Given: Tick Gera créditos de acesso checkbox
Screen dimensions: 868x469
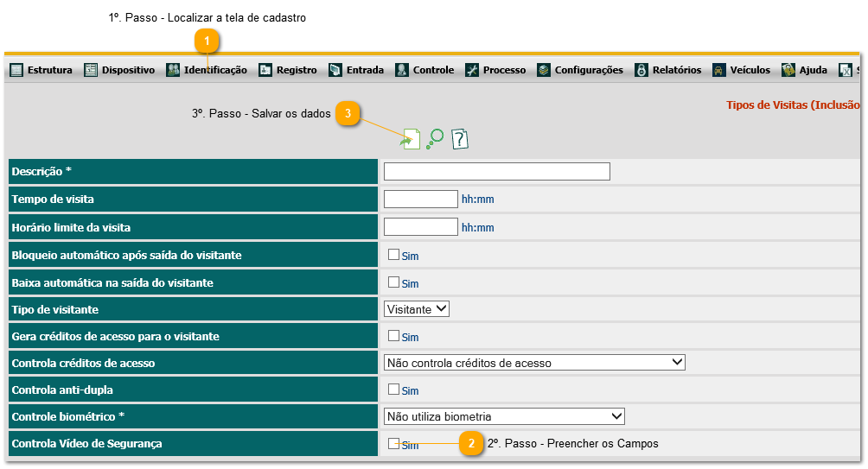Looking at the screenshot, I should 393,335.
